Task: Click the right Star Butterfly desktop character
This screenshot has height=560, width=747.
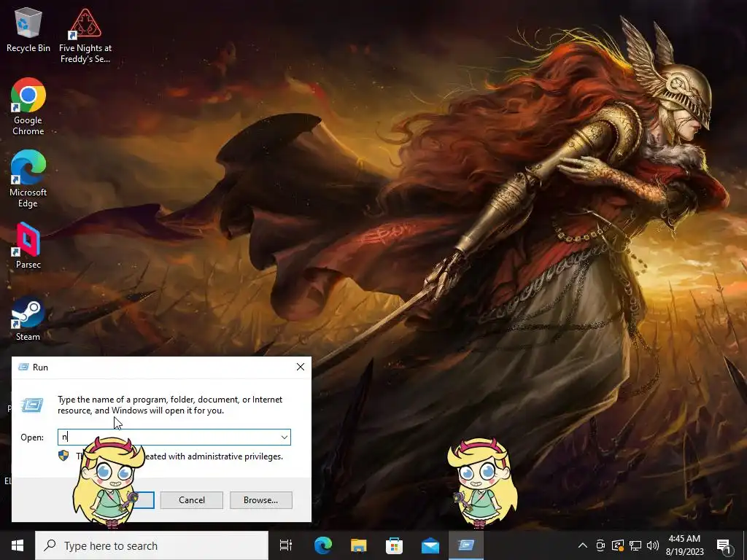Action: click(x=481, y=483)
